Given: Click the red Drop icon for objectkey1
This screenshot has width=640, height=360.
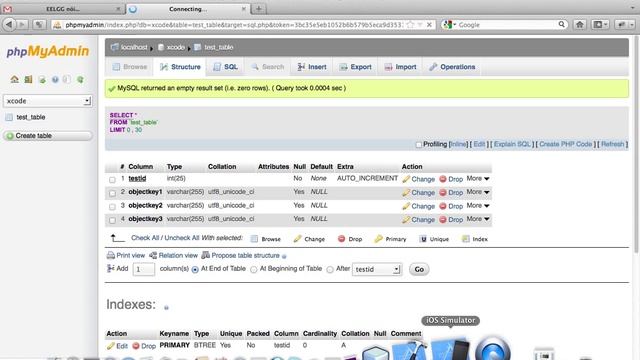Looking at the screenshot, I should coord(443,192).
